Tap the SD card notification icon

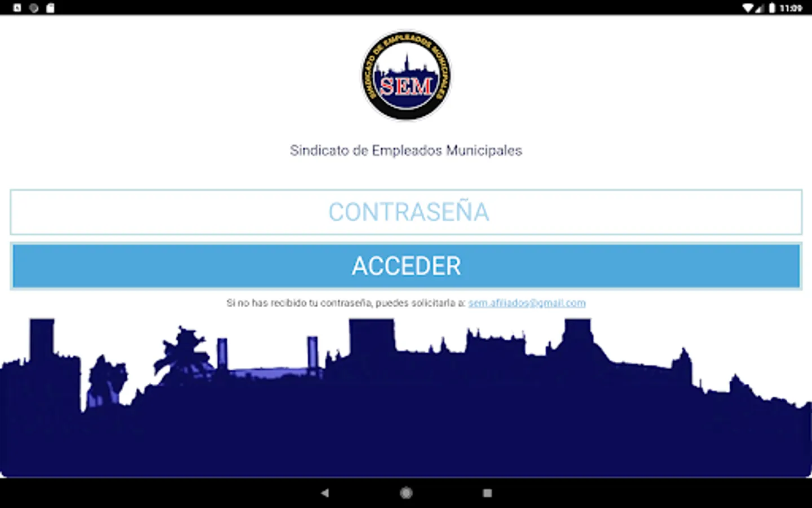(50, 8)
